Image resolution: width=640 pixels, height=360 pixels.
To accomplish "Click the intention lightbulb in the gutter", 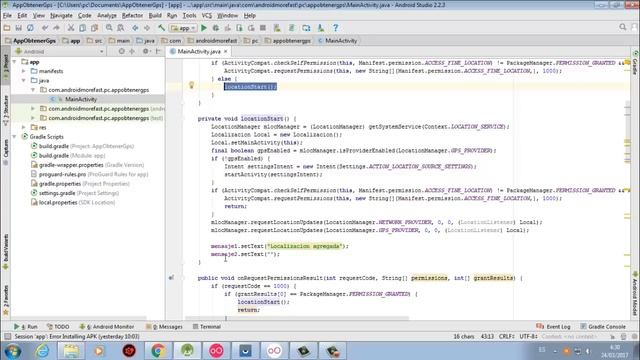I will tap(191, 85).
